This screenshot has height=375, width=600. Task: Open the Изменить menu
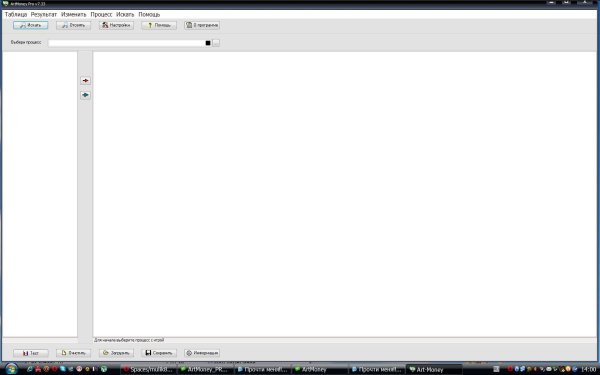[x=73, y=15]
